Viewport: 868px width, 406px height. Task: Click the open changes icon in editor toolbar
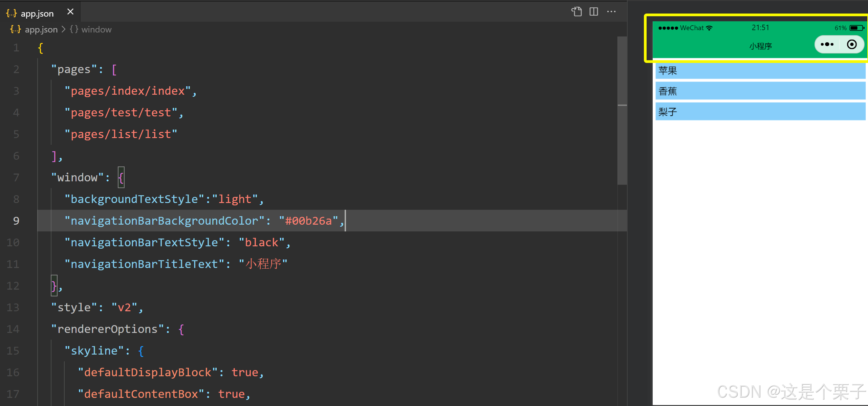(x=577, y=12)
